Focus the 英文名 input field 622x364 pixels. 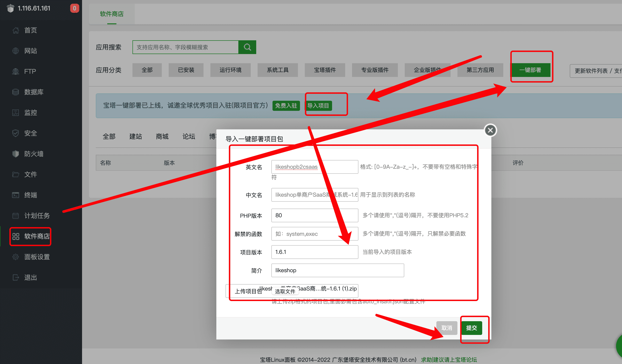315,167
